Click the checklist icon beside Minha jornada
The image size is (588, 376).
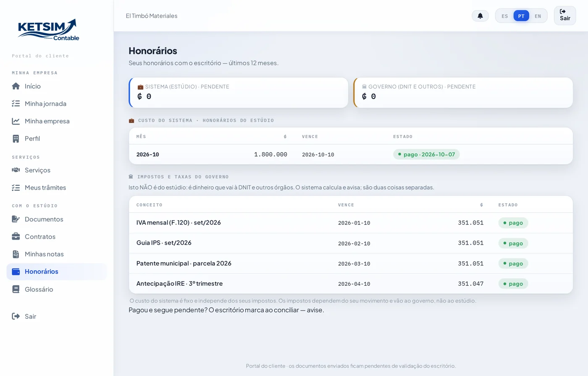16,104
